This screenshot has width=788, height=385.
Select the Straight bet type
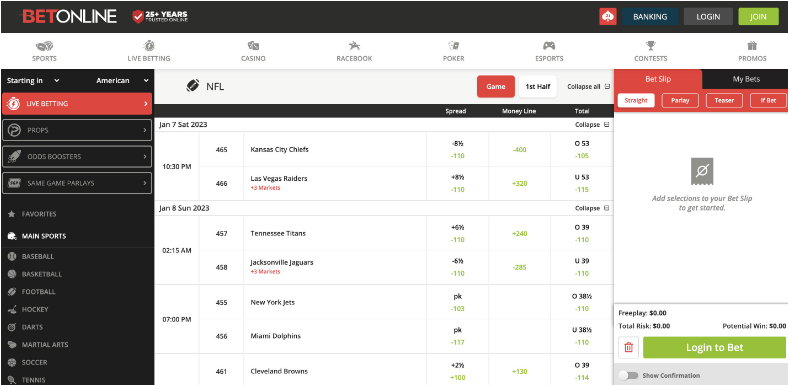tap(636, 101)
